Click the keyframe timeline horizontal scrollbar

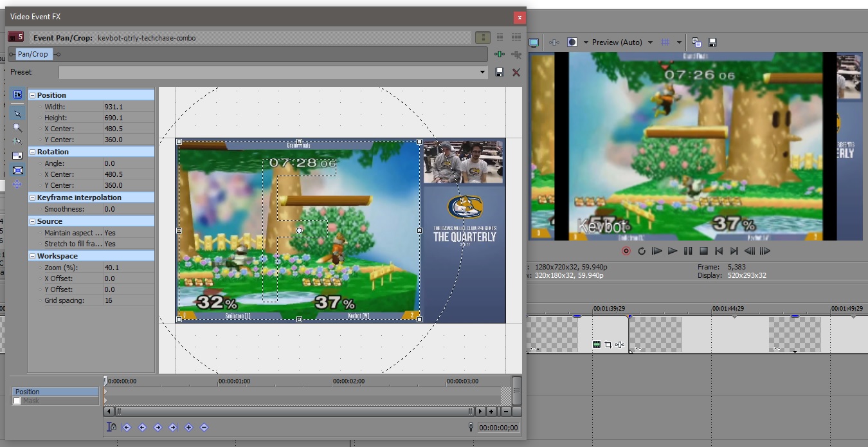coord(294,411)
